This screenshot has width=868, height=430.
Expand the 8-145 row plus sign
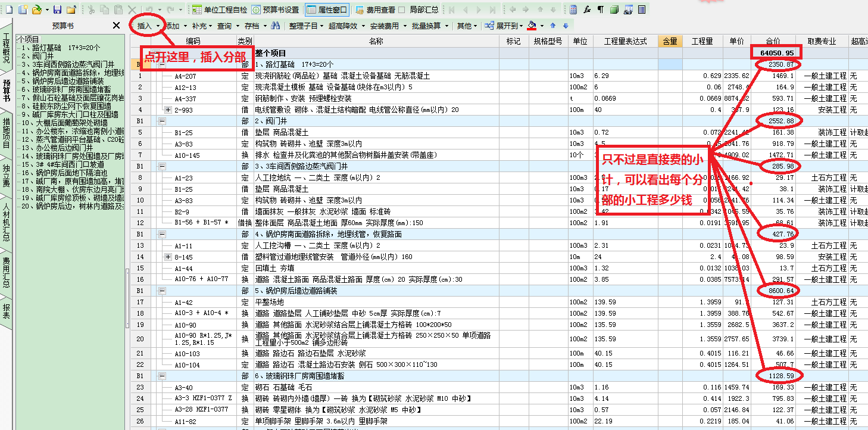pos(168,257)
